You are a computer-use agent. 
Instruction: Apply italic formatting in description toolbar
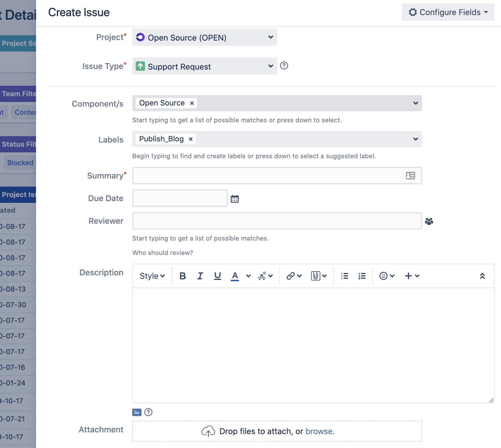200,276
